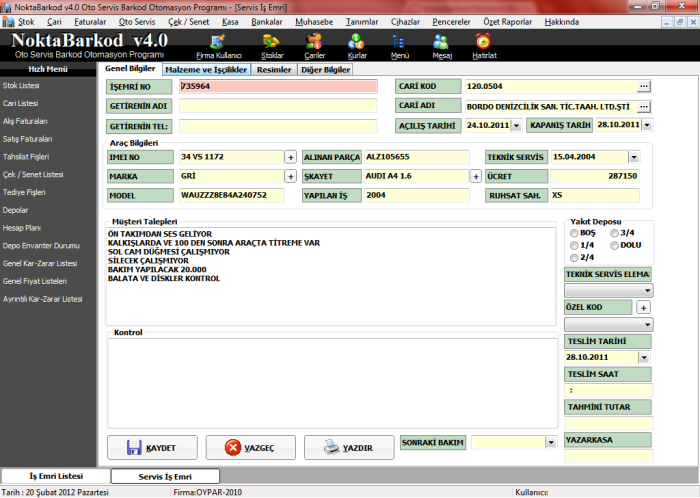Click the GETİRENİN ADI input field
700x498 pixels.
tap(278, 106)
